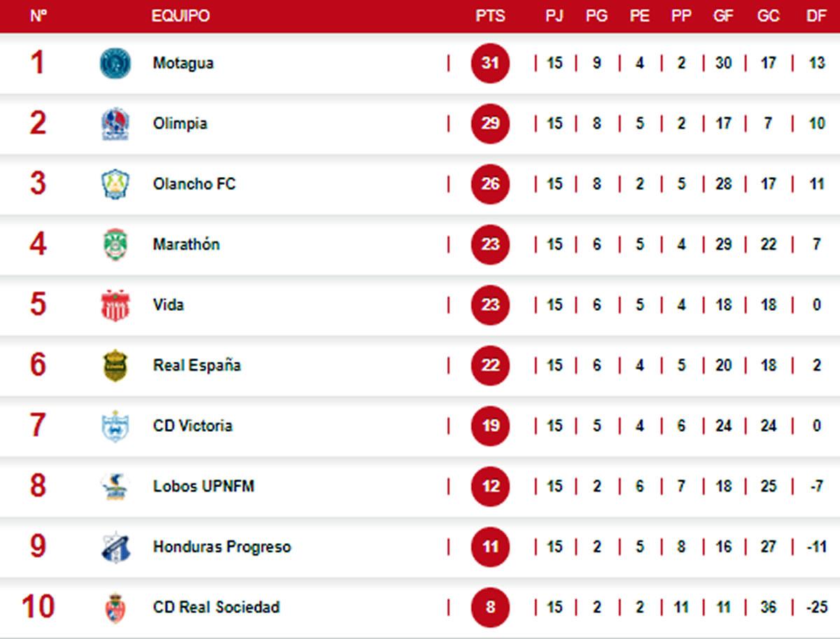
Task: Click the PJ column header
Action: (x=554, y=16)
